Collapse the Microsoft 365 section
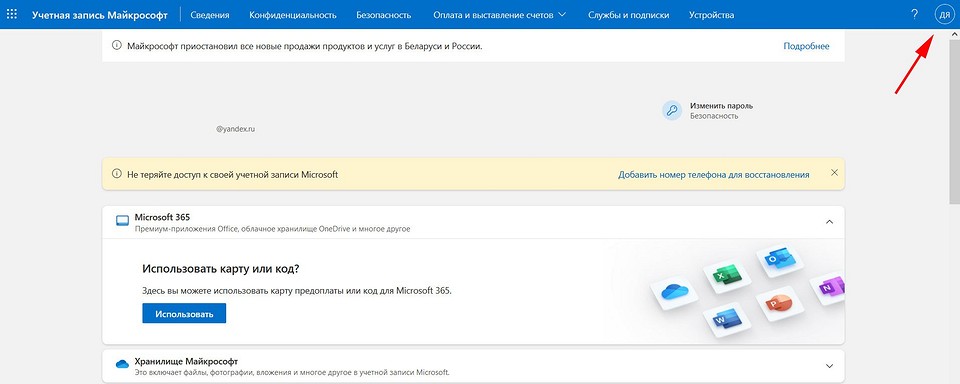Viewport: 960px width, 384px height. pos(830,222)
